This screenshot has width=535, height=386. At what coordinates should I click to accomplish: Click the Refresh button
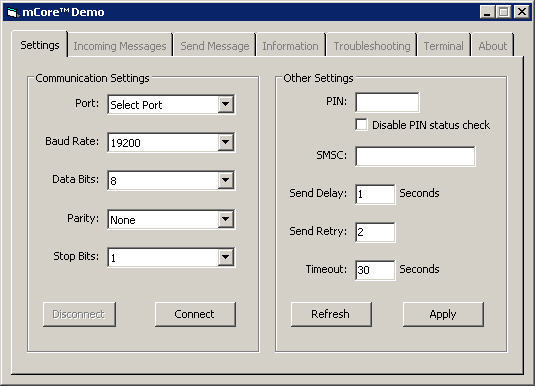click(x=331, y=314)
